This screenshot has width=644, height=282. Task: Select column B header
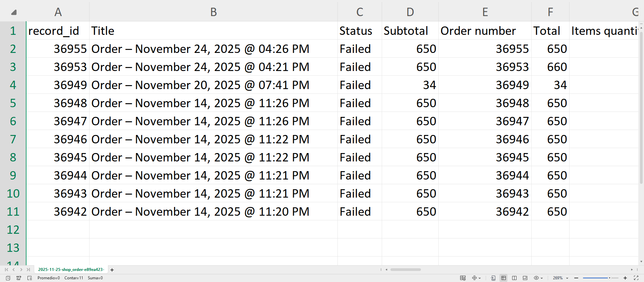[213, 12]
